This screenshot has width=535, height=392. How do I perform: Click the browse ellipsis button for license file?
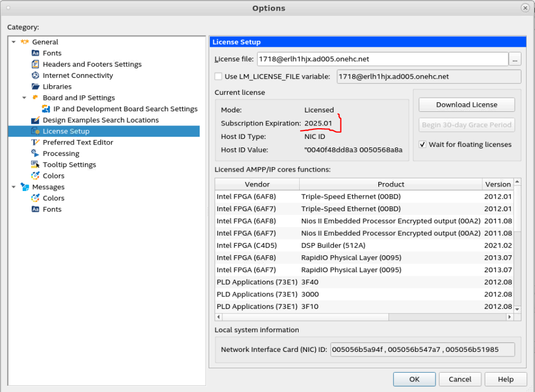pyautogui.click(x=515, y=59)
